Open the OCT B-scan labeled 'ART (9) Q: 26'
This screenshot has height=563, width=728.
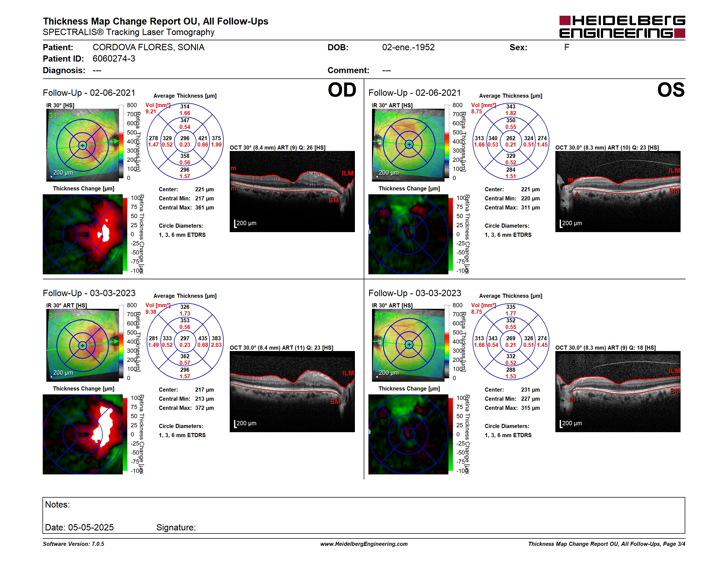[292, 192]
